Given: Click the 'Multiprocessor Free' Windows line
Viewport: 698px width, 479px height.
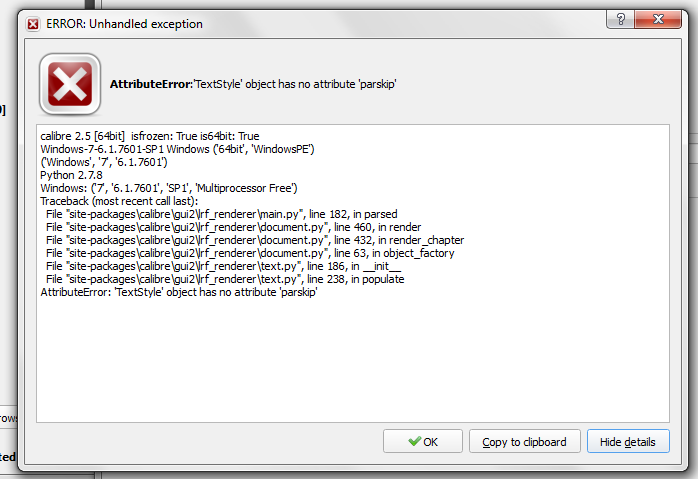Looking at the screenshot, I should coord(169,188).
